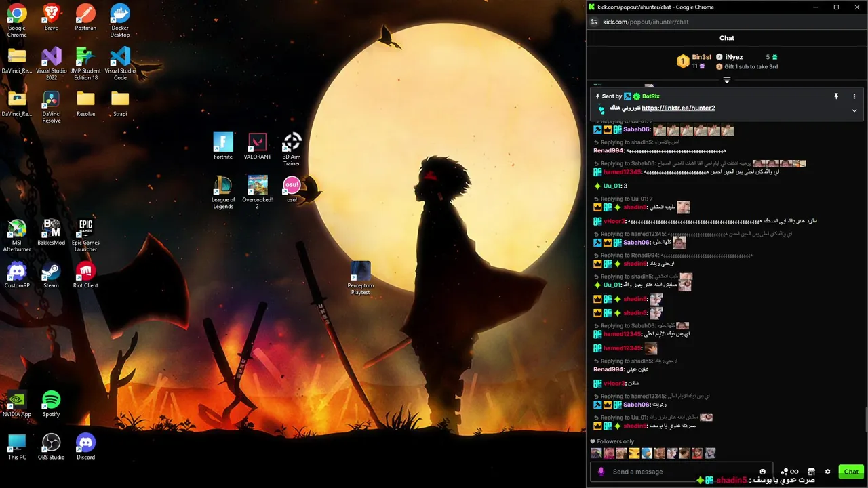Click the green Chat send button
Image resolution: width=868 pixels, height=488 pixels.
[x=851, y=472]
